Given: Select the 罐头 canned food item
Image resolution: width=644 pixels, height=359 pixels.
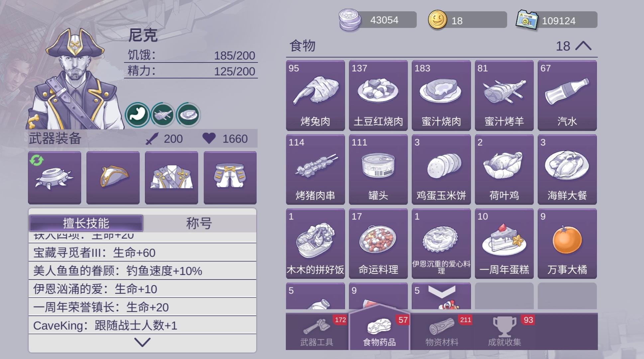Looking at the screenshot, I should [378, 170].
